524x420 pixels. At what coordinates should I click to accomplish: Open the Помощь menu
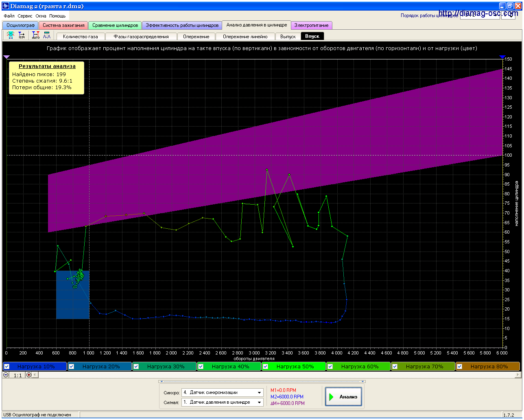coord(57,16)
